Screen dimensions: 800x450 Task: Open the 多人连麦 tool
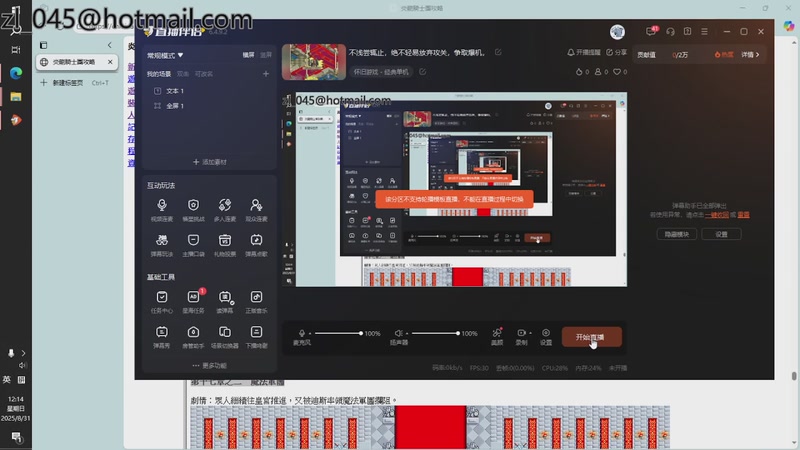(x=224, y=210)
